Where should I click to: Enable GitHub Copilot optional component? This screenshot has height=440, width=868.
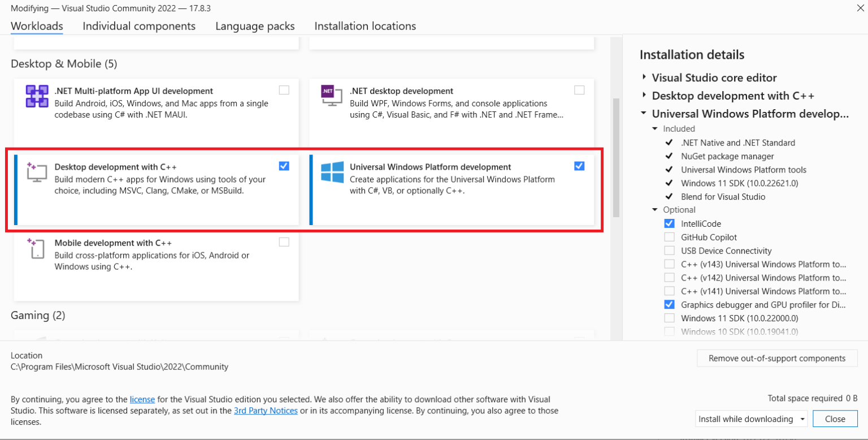pyautogui.click(x=670, y=238)
